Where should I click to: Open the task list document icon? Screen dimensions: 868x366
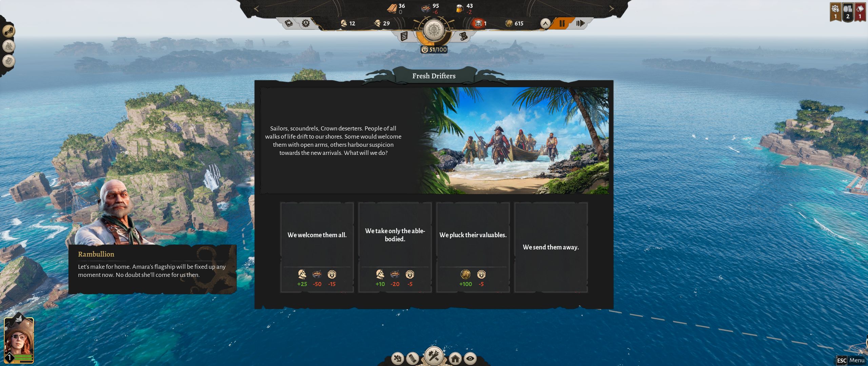coord(404,36)
